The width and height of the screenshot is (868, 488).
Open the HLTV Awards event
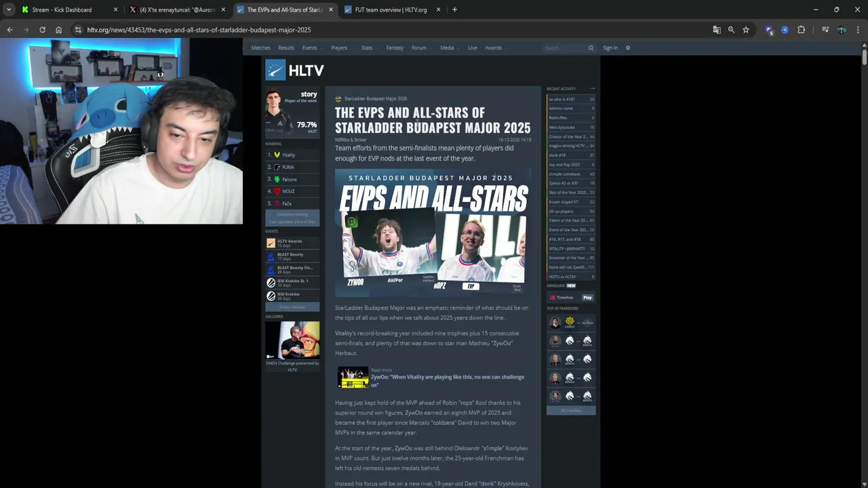(x=292, y=243)
